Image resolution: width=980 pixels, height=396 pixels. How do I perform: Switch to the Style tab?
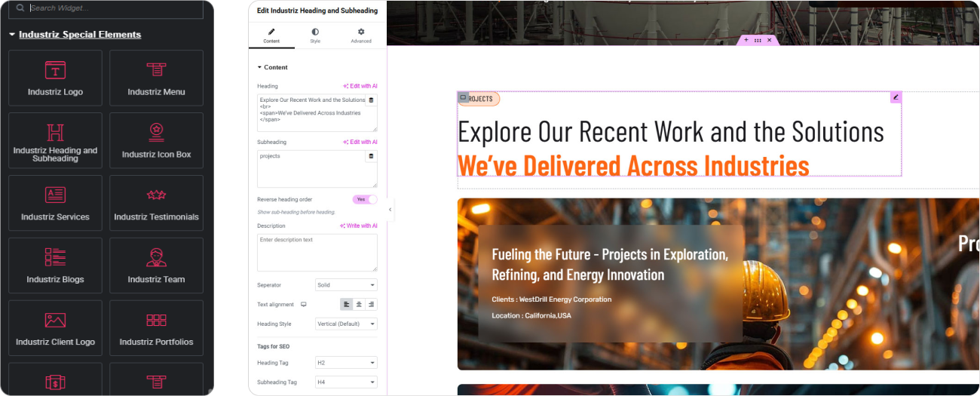(315, 35)
